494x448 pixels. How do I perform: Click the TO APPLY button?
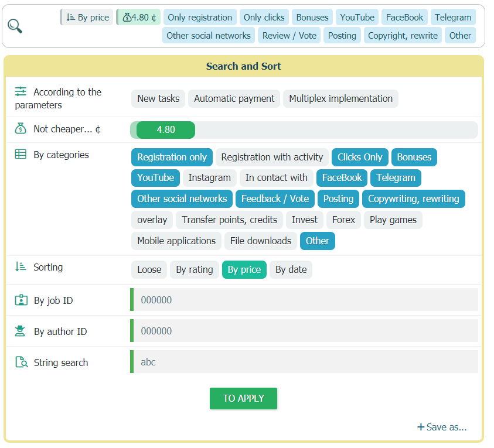click(244, 399)
